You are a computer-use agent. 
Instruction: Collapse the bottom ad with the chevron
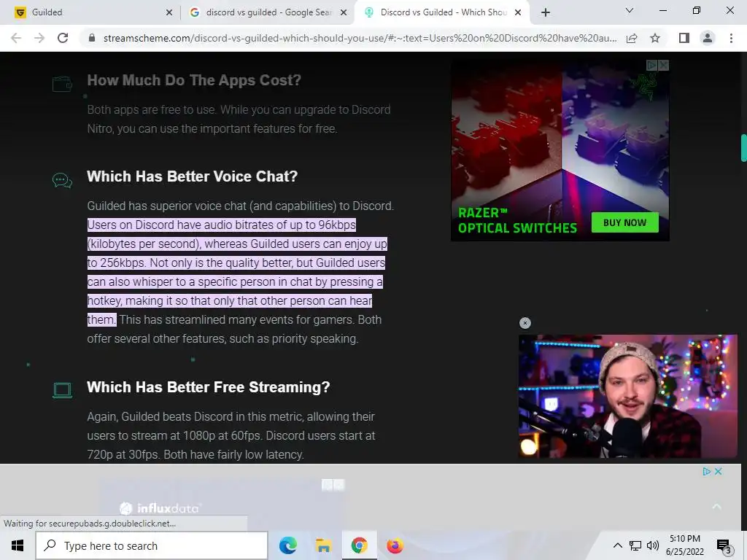coord(716,506)
